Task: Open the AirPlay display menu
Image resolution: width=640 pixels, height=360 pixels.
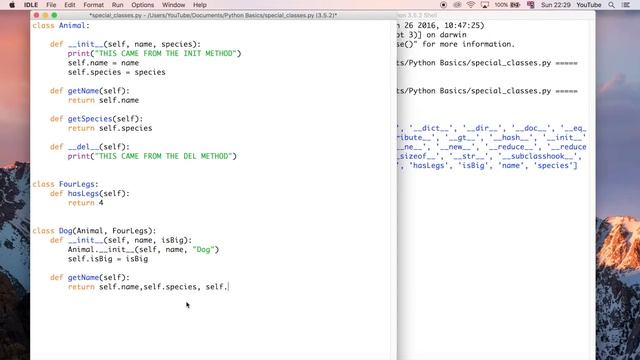Action: (484, 5)
